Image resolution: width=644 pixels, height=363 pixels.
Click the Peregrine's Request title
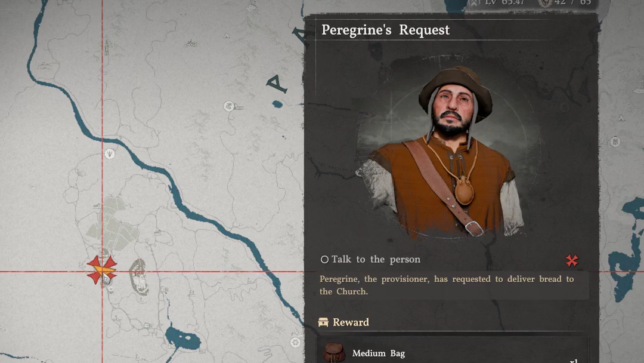(385, 30)
